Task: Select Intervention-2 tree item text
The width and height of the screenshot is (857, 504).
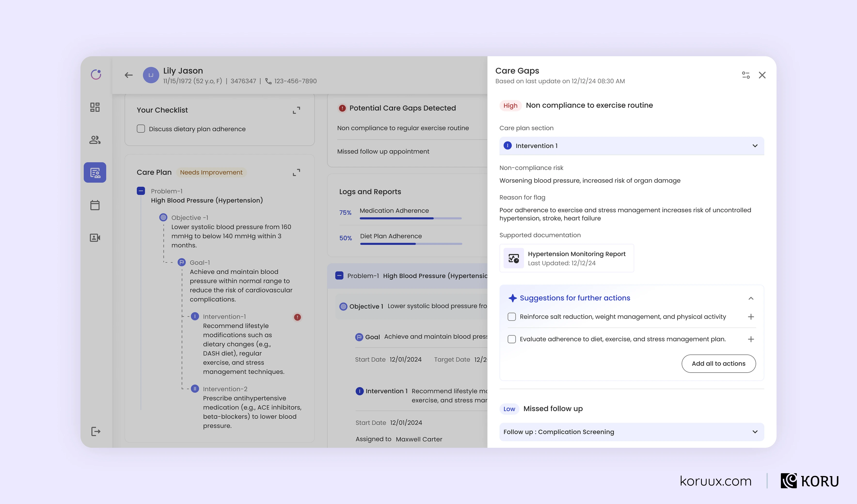Action: coord(252,412)
